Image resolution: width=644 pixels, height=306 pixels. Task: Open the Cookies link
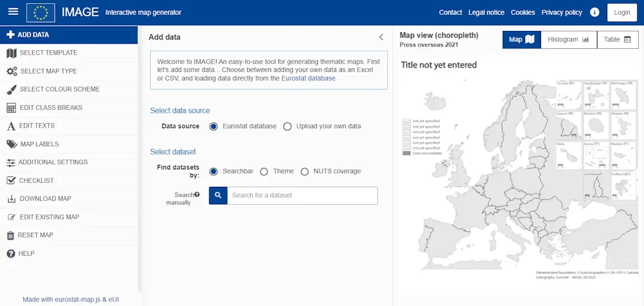[523, 12]
